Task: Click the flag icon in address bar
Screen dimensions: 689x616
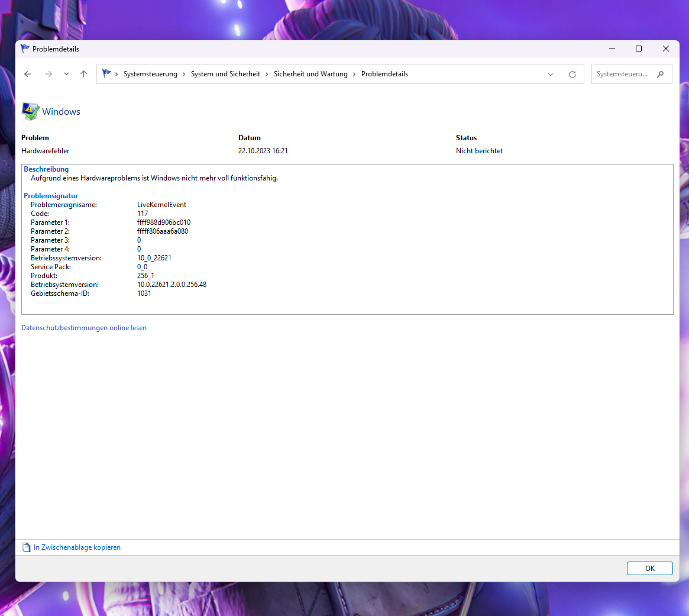Action: (106, 73)
